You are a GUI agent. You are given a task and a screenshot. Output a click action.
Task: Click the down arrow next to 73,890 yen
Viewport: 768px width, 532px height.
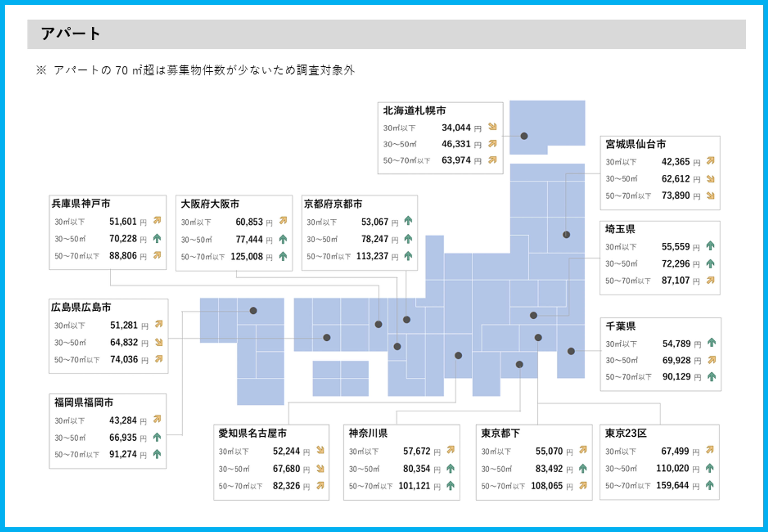coord(710,196)
